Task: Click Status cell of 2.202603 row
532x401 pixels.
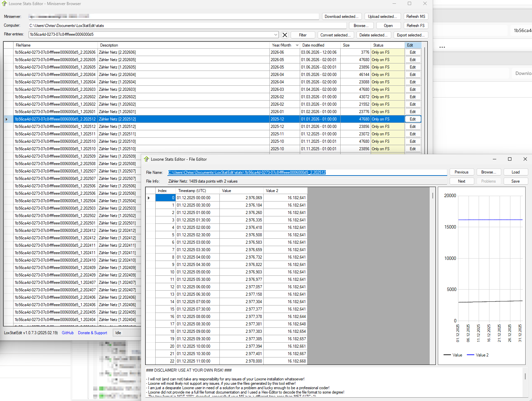Action: [388, 89]
